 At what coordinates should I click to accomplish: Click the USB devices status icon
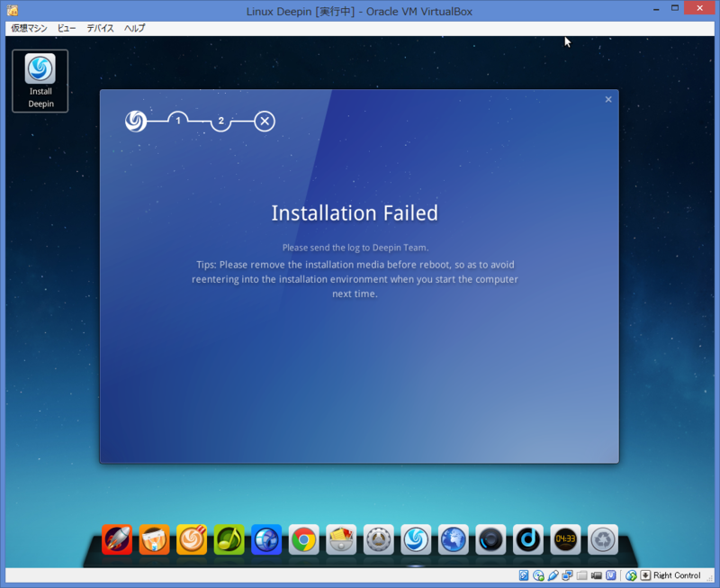552,575
